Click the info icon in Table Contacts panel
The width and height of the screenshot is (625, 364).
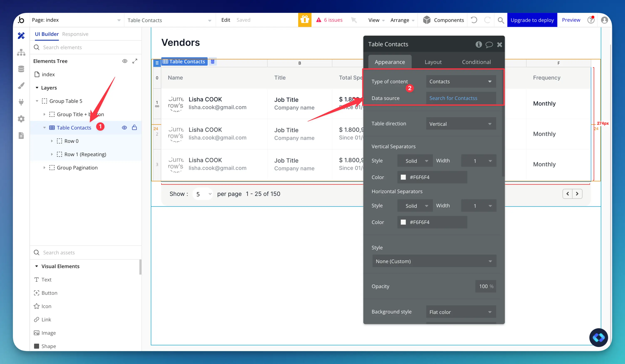coord(479,44)
